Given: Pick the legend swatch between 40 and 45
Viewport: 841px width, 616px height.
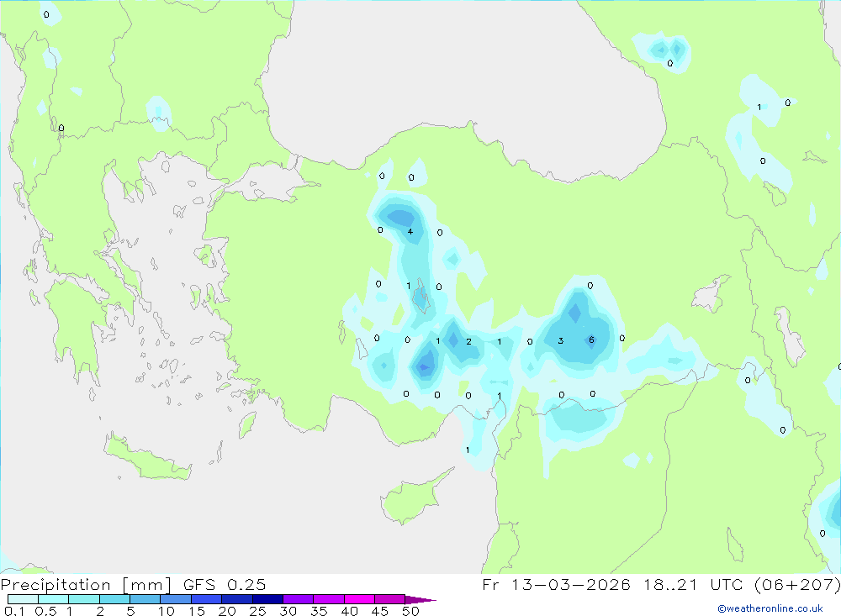Looking at the screenshot, I should pos(359,599).
